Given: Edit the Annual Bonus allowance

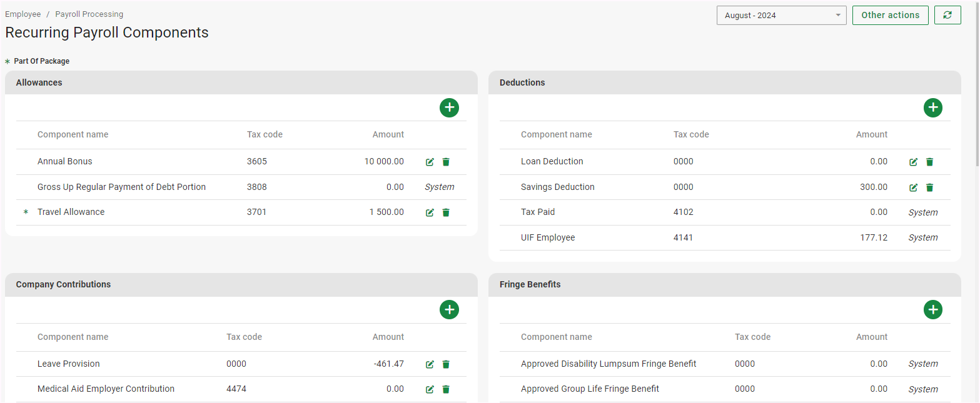Looking at the screenshot, I should click(430, 162).
